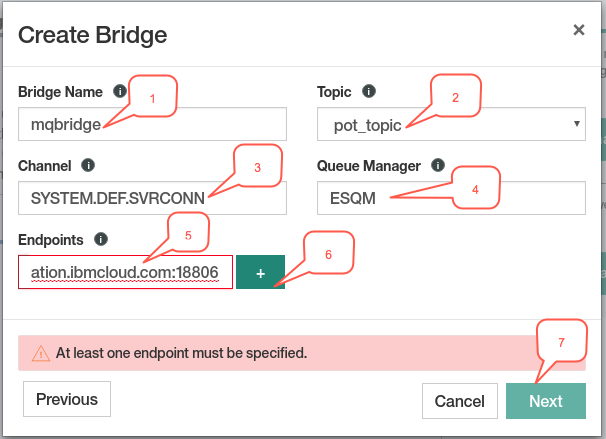Click the Topic info icon
The image size is (606, 439).
[x=369, y=91]
